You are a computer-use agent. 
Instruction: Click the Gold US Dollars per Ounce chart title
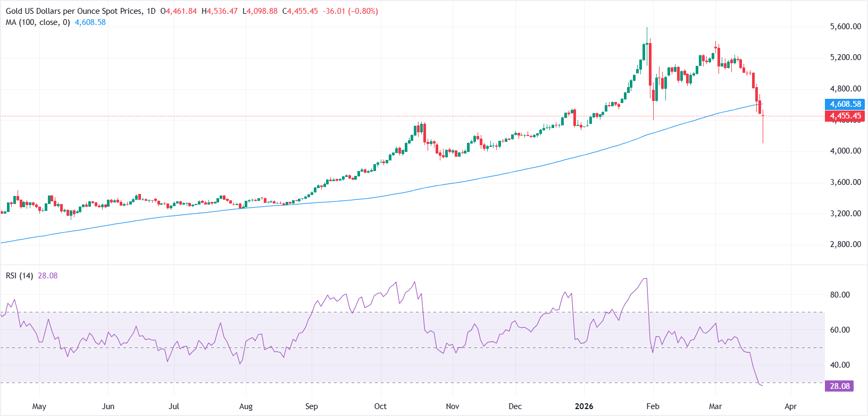[x=74, y=11]
